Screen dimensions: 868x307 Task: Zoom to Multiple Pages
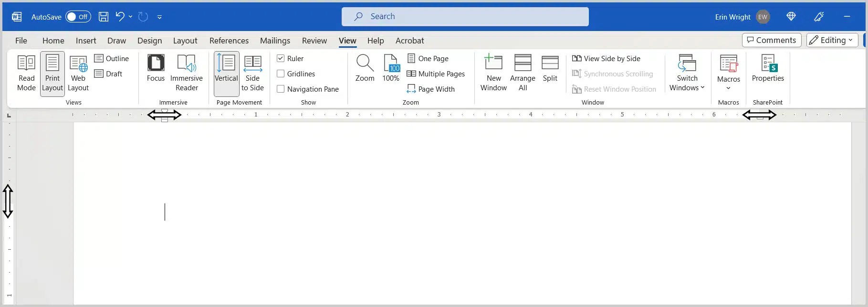point(436,74)
